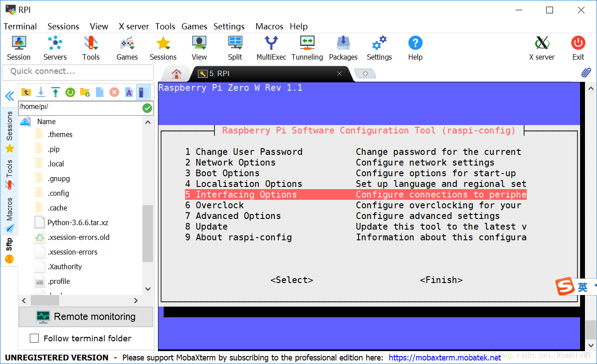
Task: Select the .config folder
Action: pos(58,193)
